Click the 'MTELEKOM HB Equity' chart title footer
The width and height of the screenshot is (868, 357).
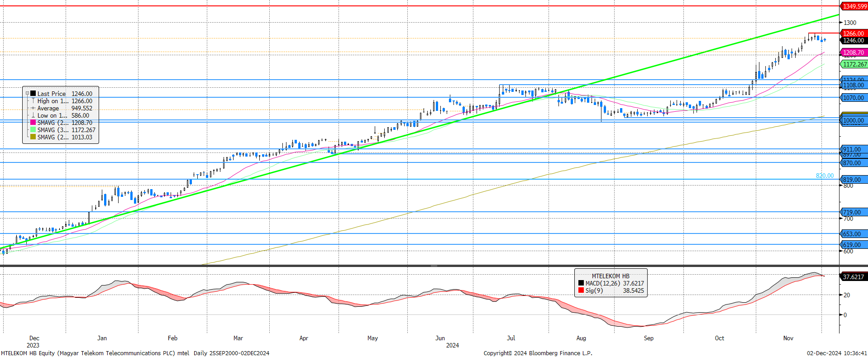[x=28, y=353]
